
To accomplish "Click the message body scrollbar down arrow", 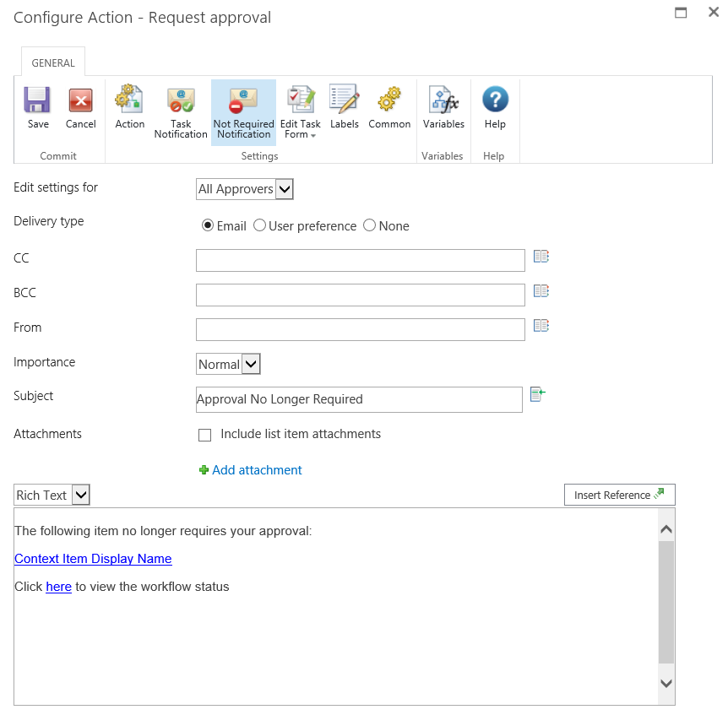I will pyautogui.click(x=666, y=682).
